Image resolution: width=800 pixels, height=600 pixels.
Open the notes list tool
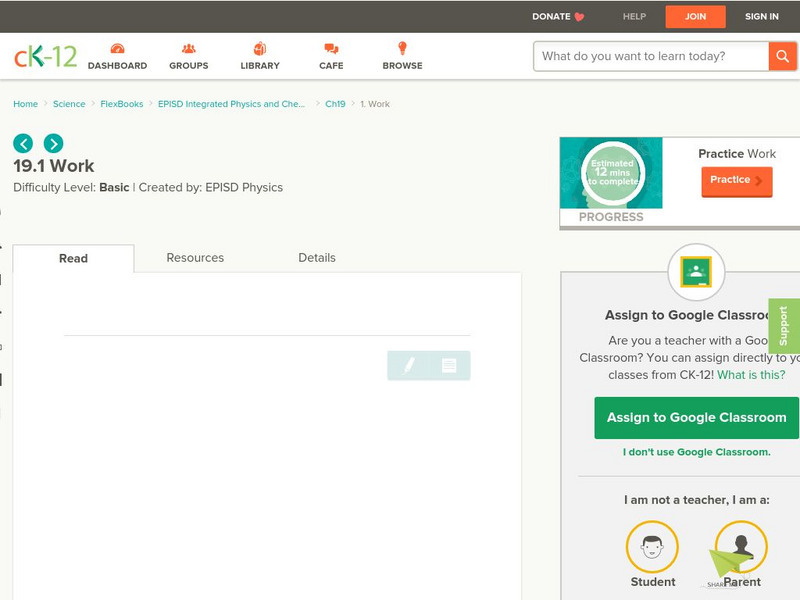[449, 365]
